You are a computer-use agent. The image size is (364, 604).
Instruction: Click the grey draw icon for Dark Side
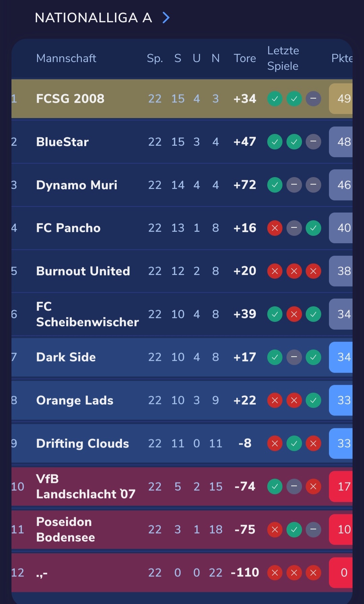pyautogui.click(x=294, y=357)
